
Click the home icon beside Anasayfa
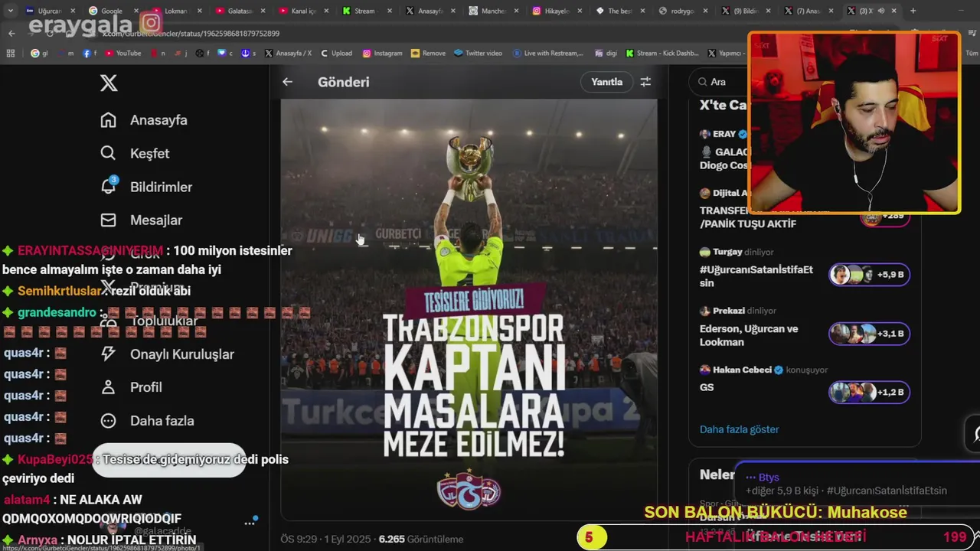point(109,120)
